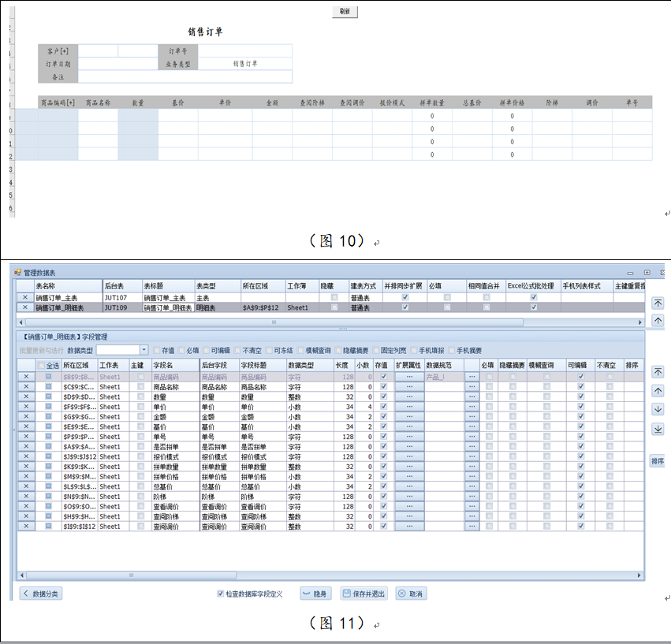The image size is (671, 644).
Task: Toggle the 全选 select-all checkbox
Action: [42, 365]
